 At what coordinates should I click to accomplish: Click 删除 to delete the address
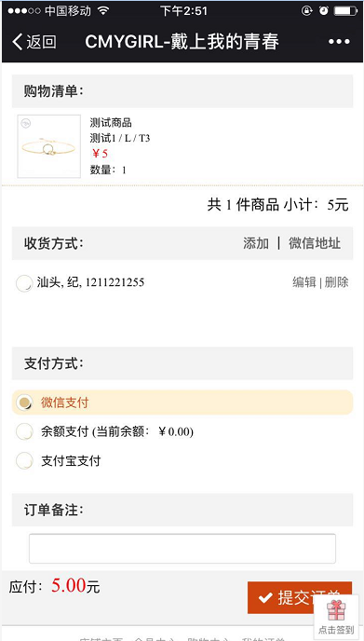click(x=337, y=282)
